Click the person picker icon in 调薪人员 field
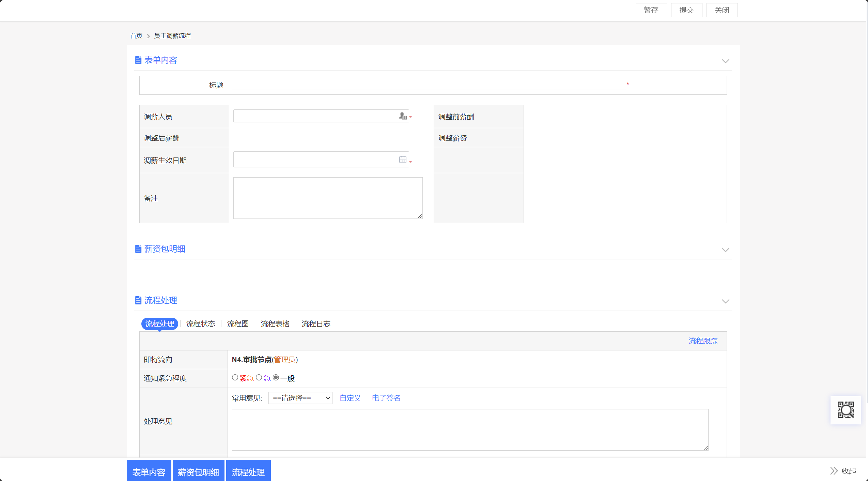 tap(403, 116)
